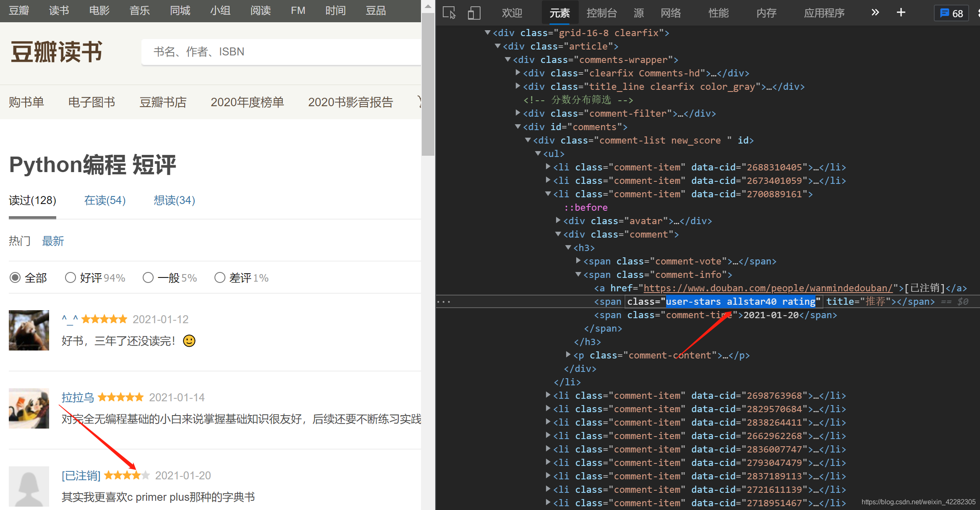Collapse li with data-cid 2700889161
This screenshot has height=510, width=980.
(548, 194)
